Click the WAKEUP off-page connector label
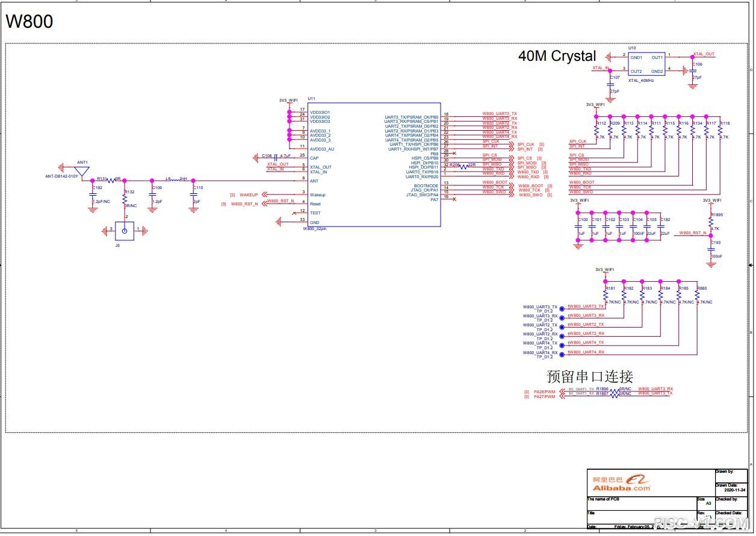This screenshot has width=756, height=536. click(x=249, y=195)
